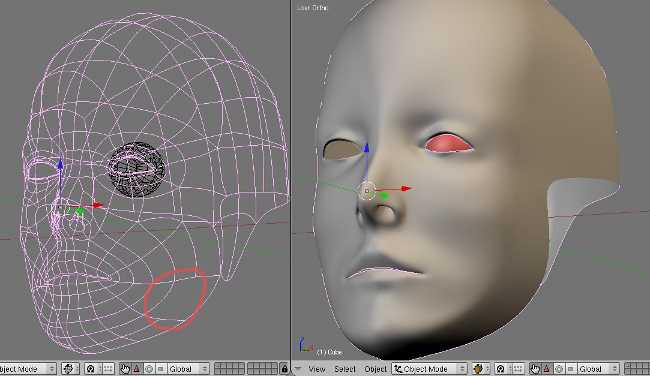Open the Select menu in right viewport

click(x=345, y=369)
